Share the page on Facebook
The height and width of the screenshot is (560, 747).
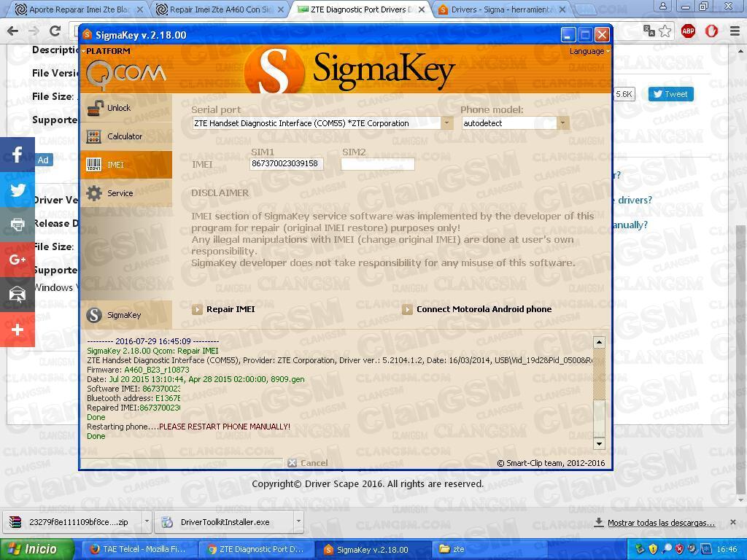click(18, 155)
